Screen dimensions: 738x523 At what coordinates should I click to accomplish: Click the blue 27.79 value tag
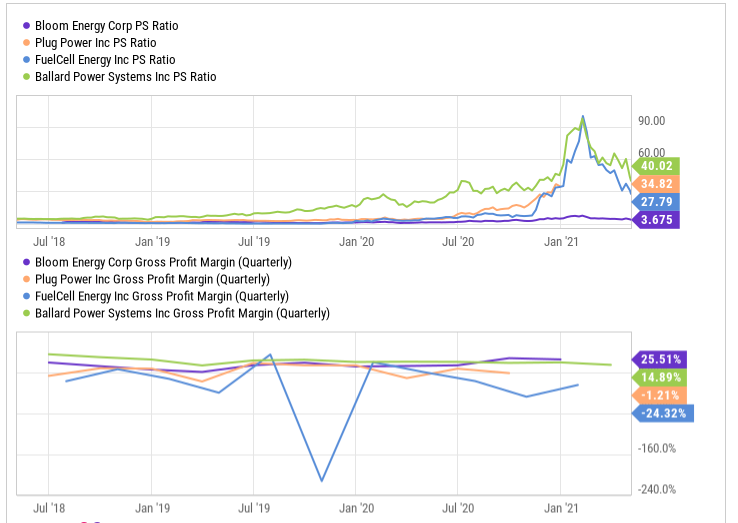pos(656,201)
